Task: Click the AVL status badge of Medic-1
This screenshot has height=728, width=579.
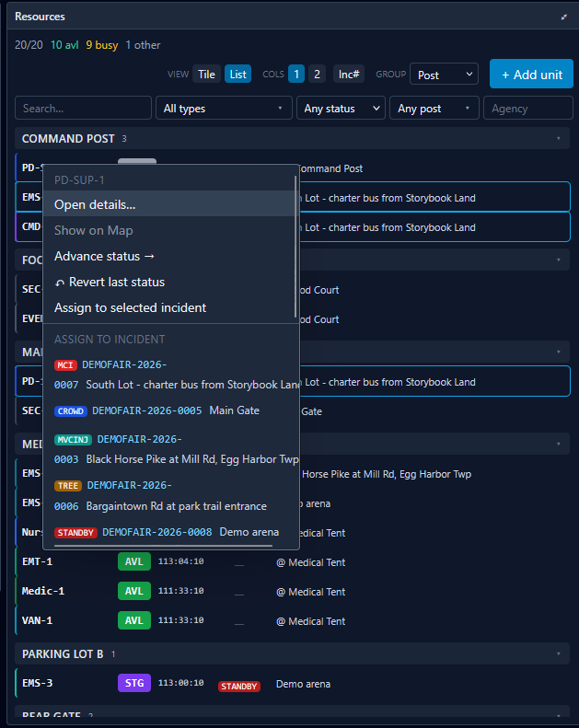Action: [x=134, y=591]
